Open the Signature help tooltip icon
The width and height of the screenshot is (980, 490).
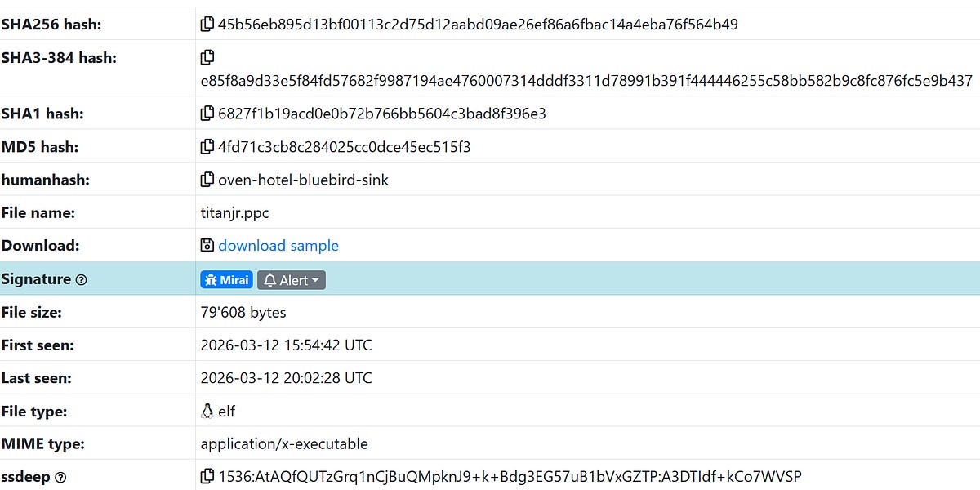(80, 279)
